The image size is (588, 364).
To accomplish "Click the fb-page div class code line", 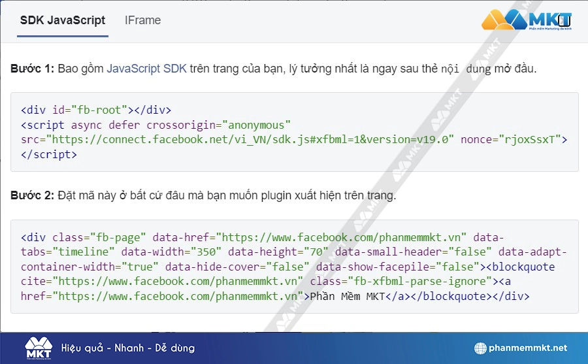I will 262,237.
